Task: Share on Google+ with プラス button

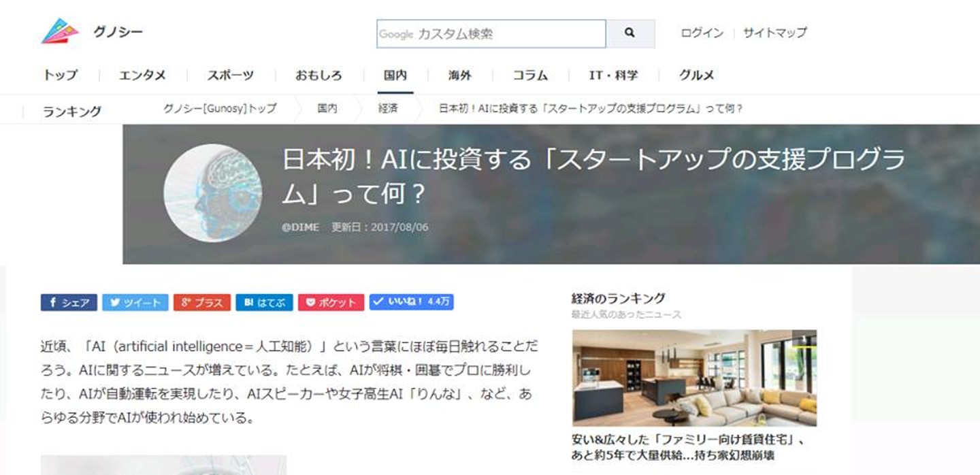Action: click(x=202, y=303)
